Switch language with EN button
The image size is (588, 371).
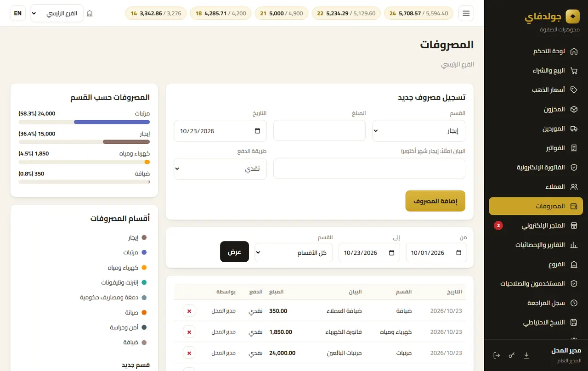17,13
